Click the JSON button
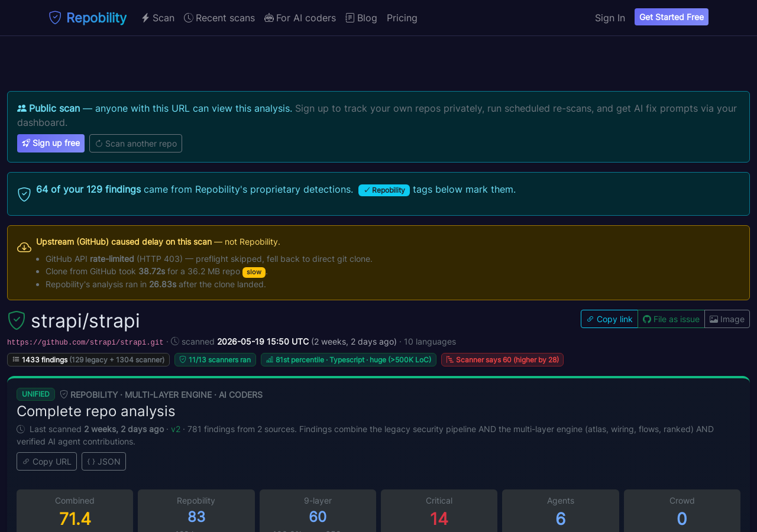Viewport: 757px width, 532px height. pyautogui.click(x=103, y=461)
